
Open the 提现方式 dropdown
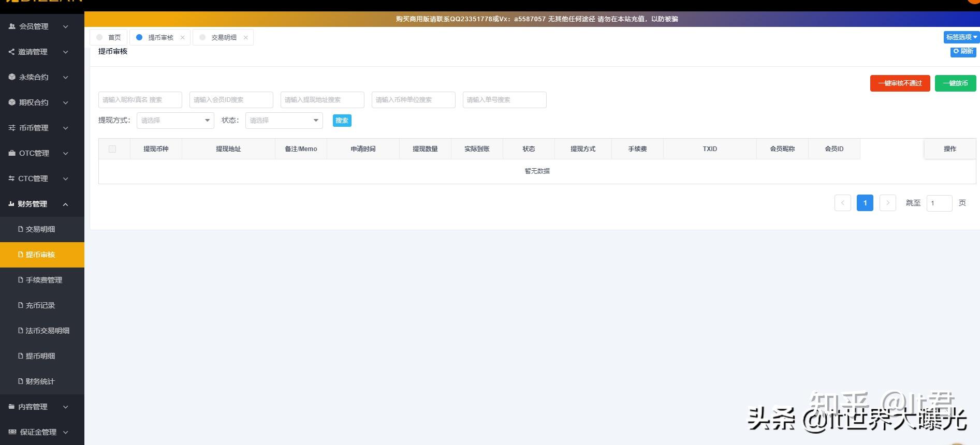(175, 121)
